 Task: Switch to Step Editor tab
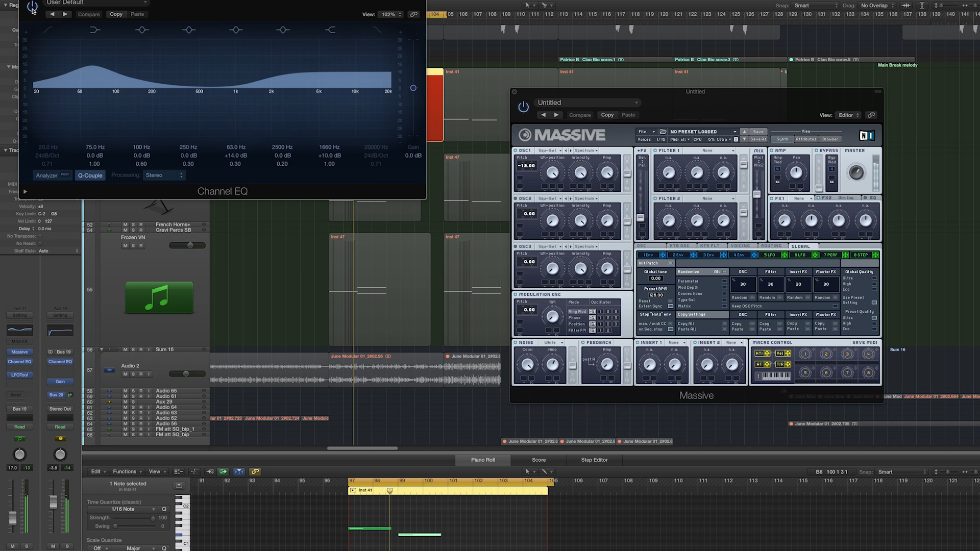coord(594,460)
